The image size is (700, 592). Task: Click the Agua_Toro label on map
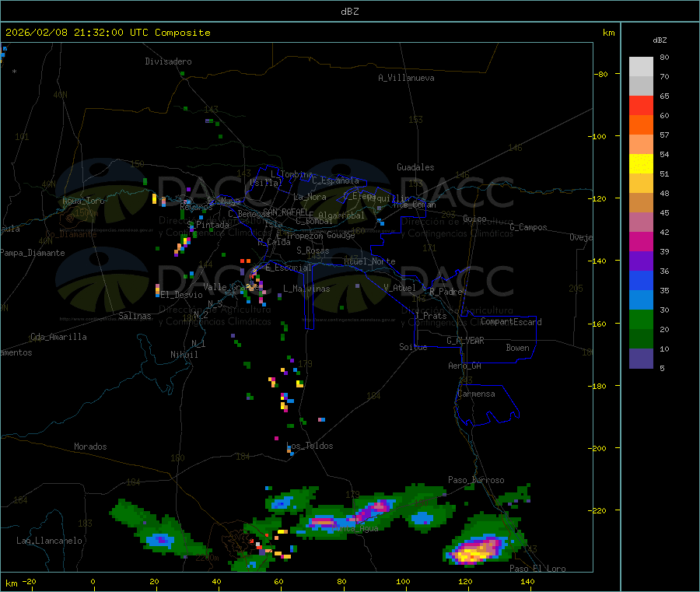click(83, 201)
